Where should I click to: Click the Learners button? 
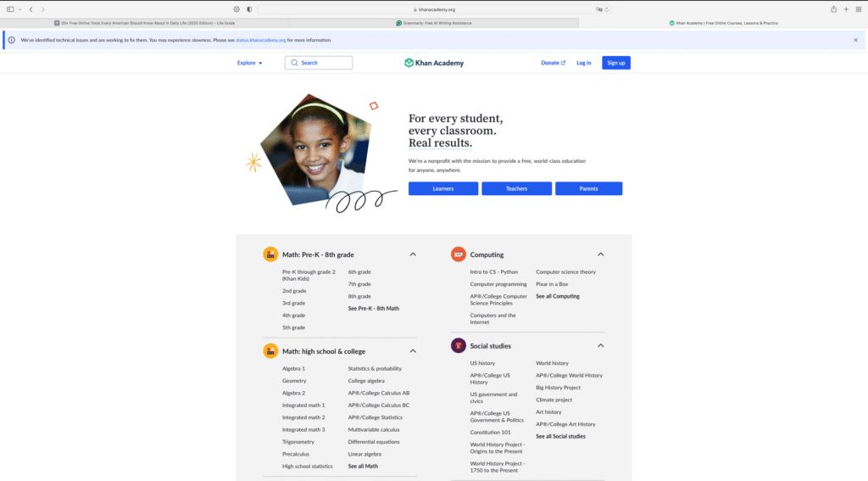coord(442,188)
